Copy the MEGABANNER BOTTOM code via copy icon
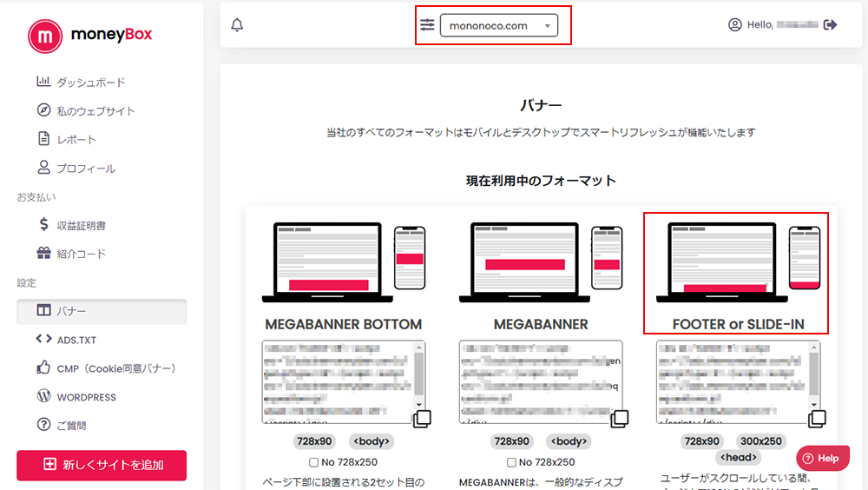 (x=422, y=419)
